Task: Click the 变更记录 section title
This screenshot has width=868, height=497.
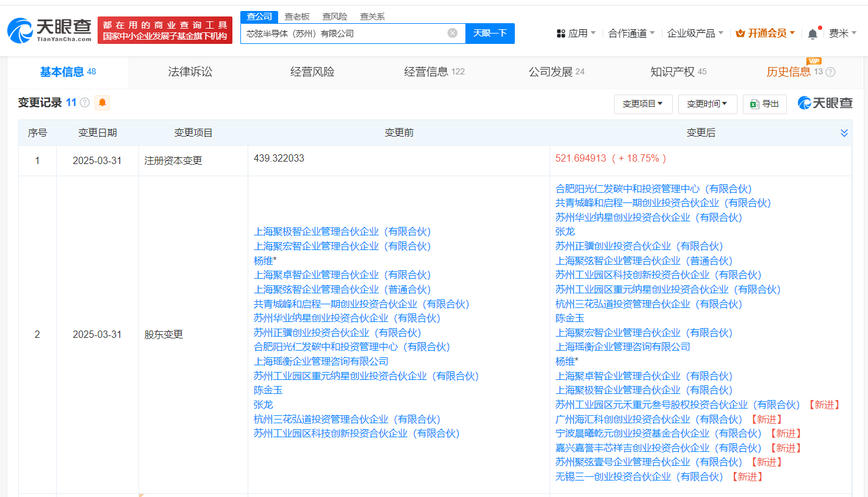Action: pos(40,102)
